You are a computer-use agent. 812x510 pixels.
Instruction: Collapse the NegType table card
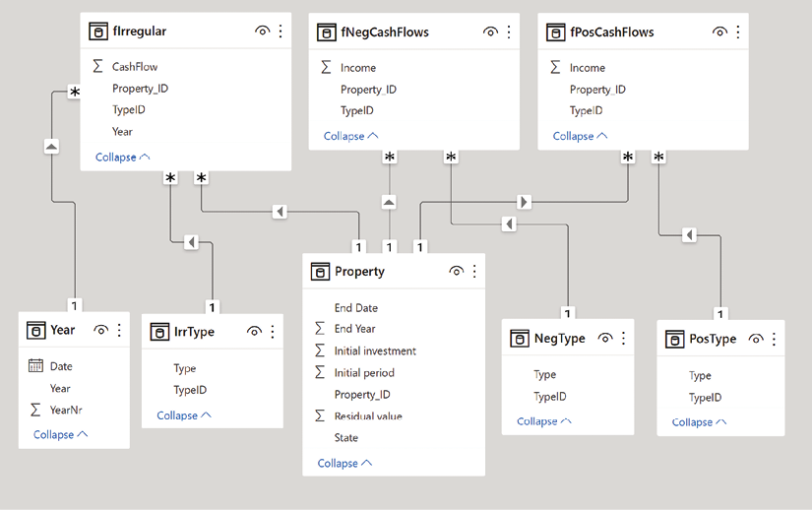point(544,421)
